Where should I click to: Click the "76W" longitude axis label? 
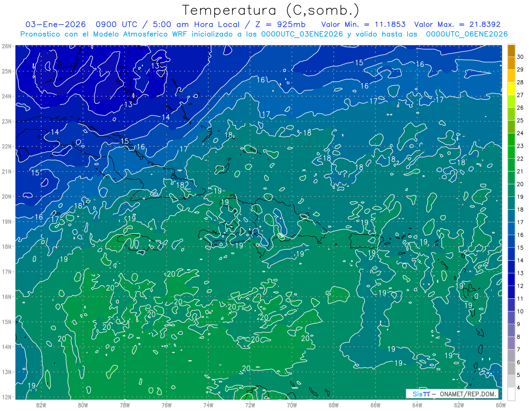(167, 405)
